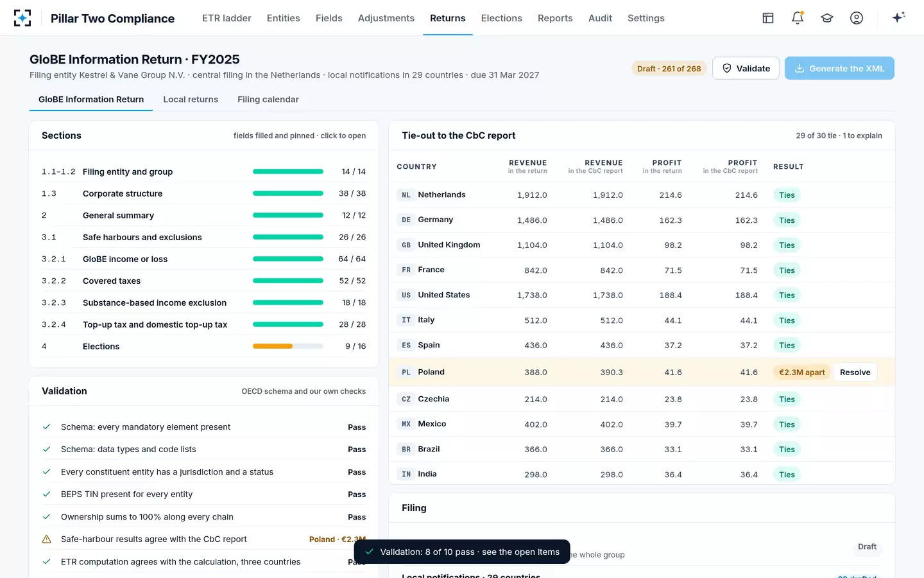Click checkmark icon beside BEPS TIN check
The height and width of the screenshot is (578, 924).
[x=46, y=495]
